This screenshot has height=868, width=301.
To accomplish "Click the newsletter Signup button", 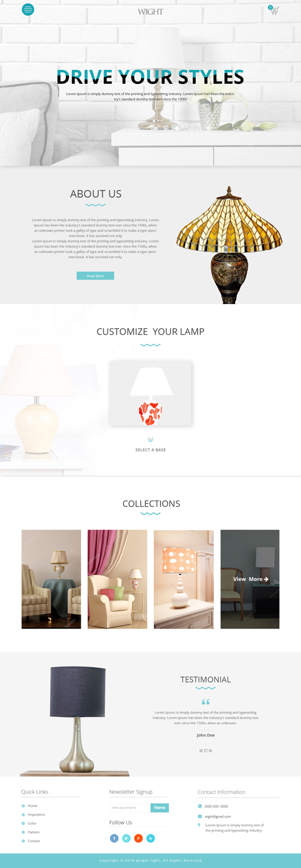I will point(160,807).
